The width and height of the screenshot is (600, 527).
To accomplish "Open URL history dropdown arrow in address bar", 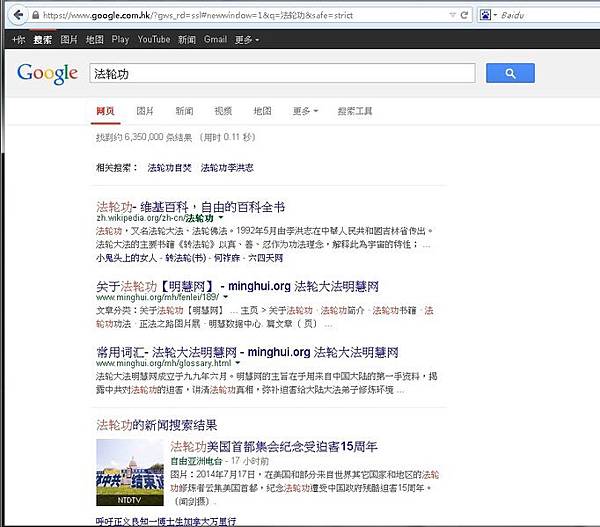I will [453, 15].
